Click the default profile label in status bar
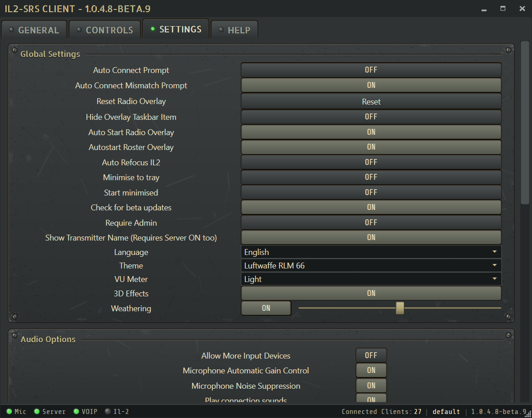The width and height of the screenshot is (532, 418). pos(446,412)
